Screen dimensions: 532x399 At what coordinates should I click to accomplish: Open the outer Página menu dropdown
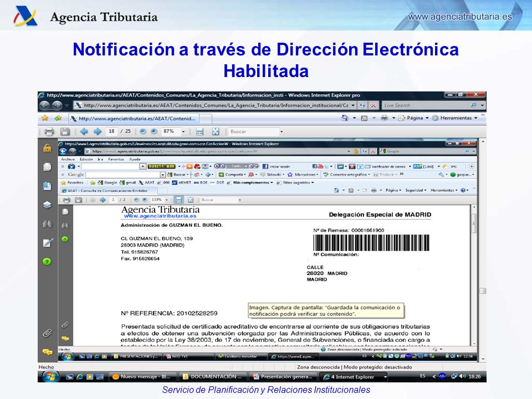(413, 118)
